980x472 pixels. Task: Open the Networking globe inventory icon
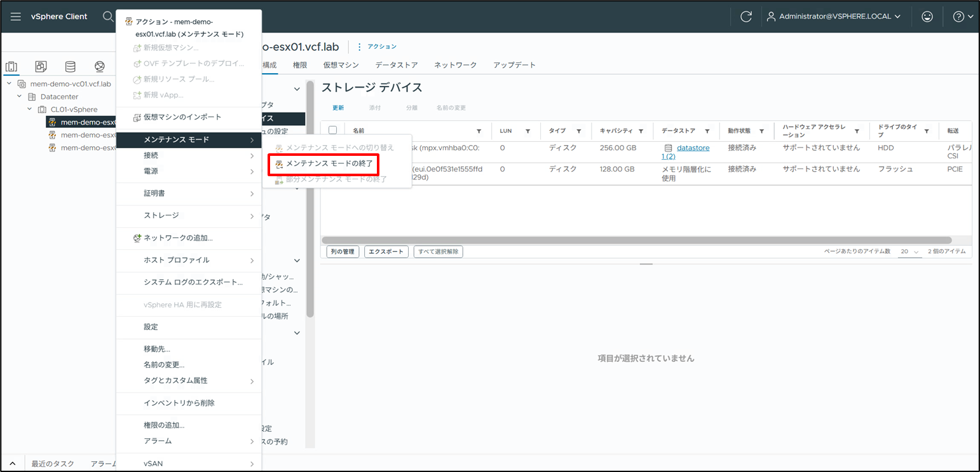point(99,66)
